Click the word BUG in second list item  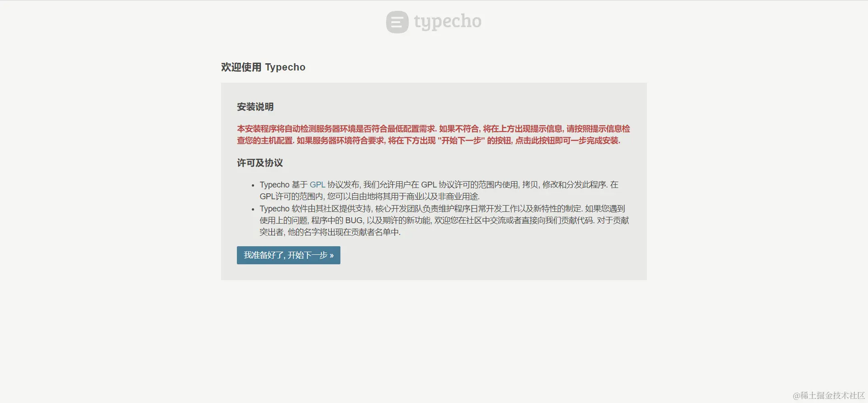(354, 220)
